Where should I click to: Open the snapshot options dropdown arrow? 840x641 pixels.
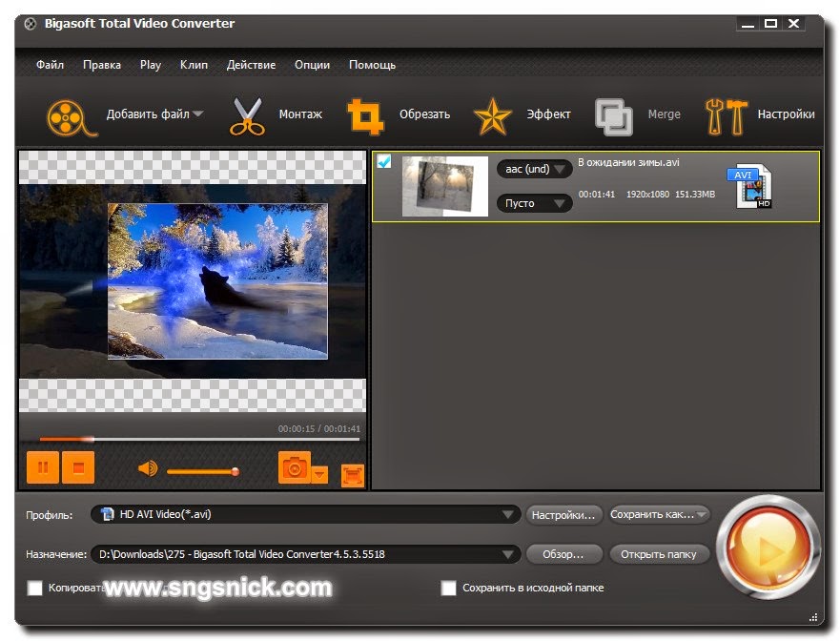(x=319, y=474)
